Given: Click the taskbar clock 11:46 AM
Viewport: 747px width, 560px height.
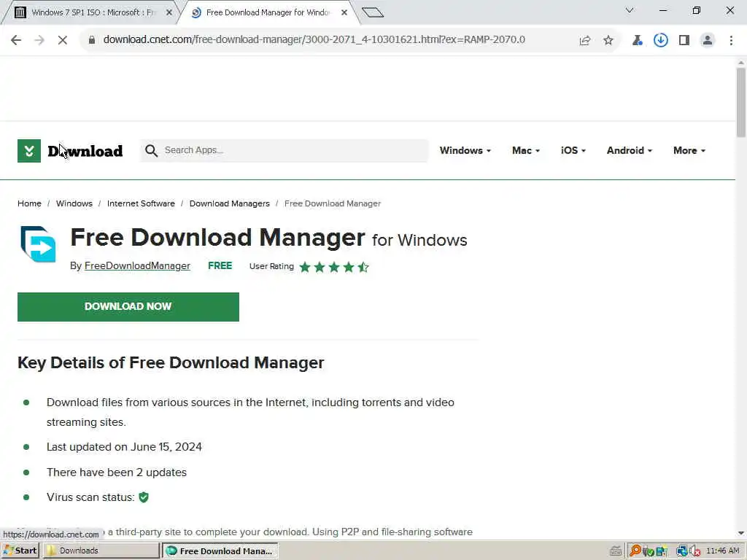Looking at the screenshot, I should pyautogui.click(x=722, y=551).
